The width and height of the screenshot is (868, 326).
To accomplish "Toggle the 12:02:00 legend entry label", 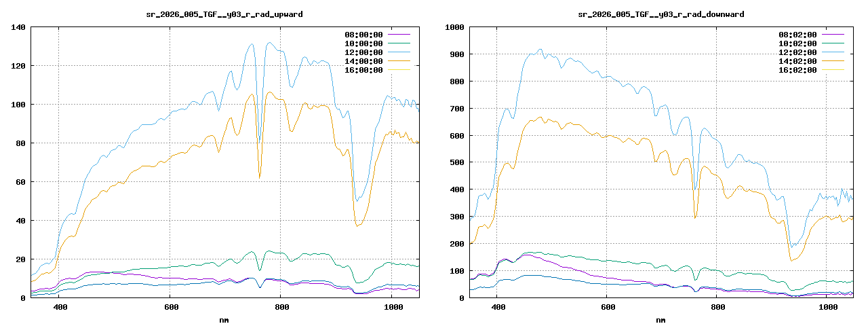I will [x=797, y=52].
